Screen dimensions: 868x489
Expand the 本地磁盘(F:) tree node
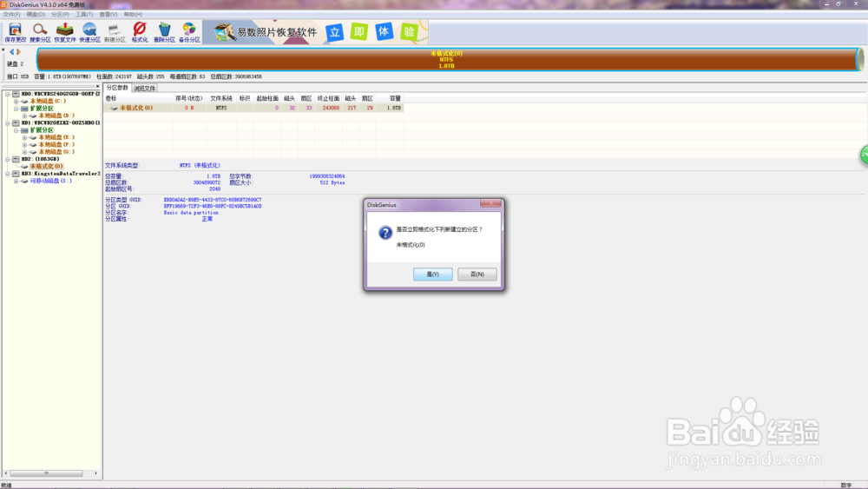(x=24, y=144)
